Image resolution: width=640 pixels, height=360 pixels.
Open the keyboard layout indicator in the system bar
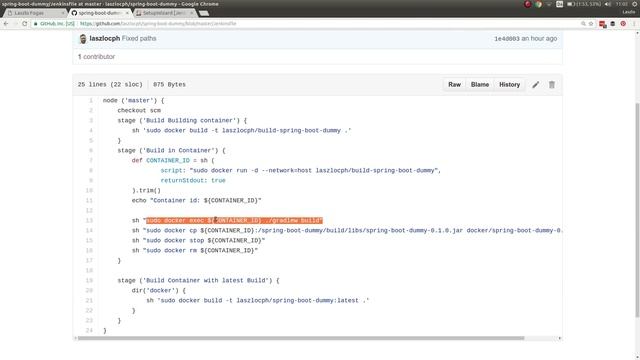click(560, 4)
